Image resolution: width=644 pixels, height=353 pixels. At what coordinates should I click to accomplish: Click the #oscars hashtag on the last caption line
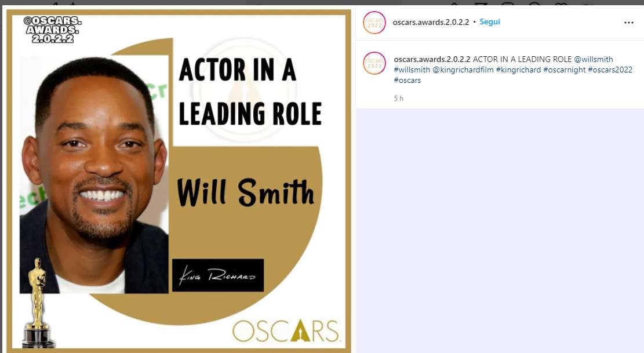pos(407,80)
